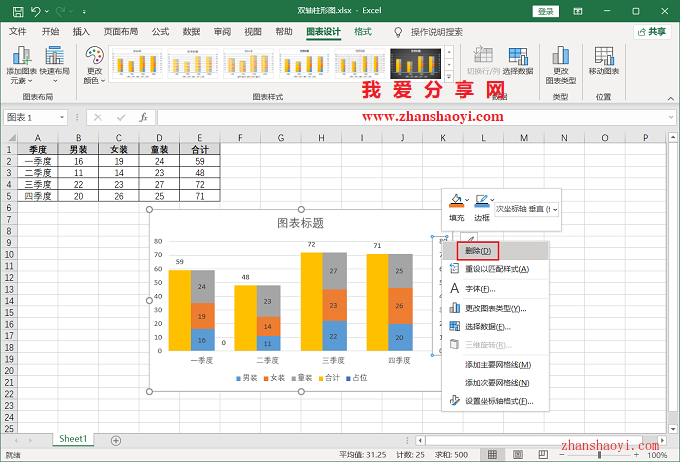This screenshot has width=680, height=462.
Task: Select the 合计 header cell
Action: tap(199, 150)
